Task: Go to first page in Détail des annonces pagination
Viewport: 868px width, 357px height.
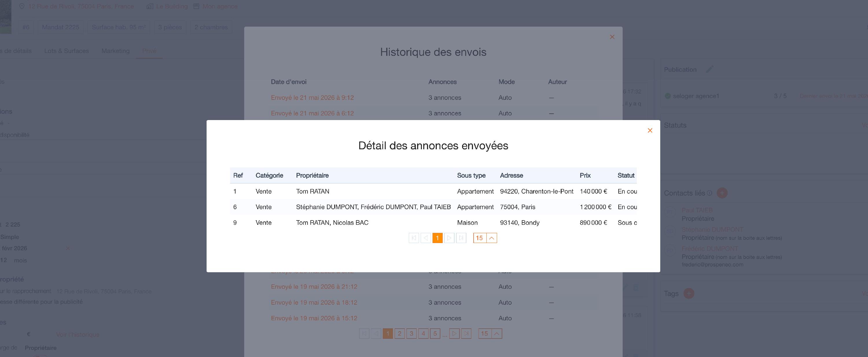Action: click(x=414, y=238)
